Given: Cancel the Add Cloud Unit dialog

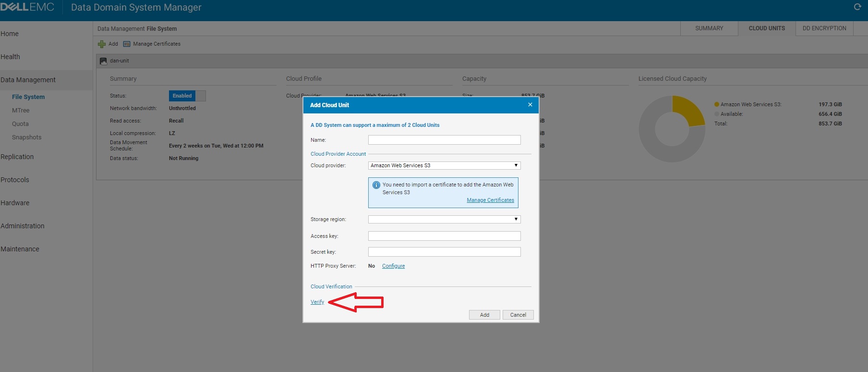Looking at the screenshot, I should pyautogui.click(x=518, y=315).
